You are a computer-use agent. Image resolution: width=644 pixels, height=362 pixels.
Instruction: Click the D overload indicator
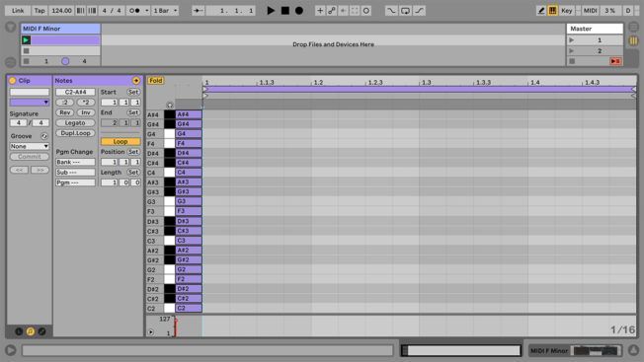[x=628, y=11]
